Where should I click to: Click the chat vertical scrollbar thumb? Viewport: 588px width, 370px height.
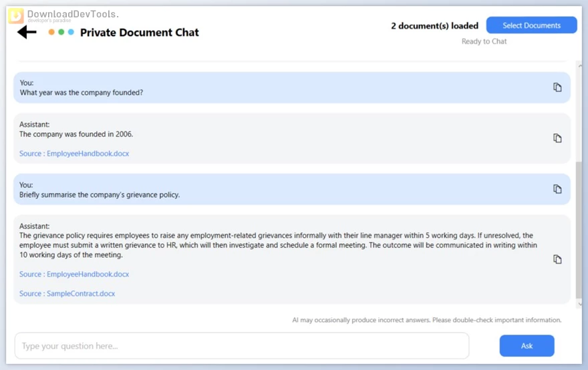(579, 230)
